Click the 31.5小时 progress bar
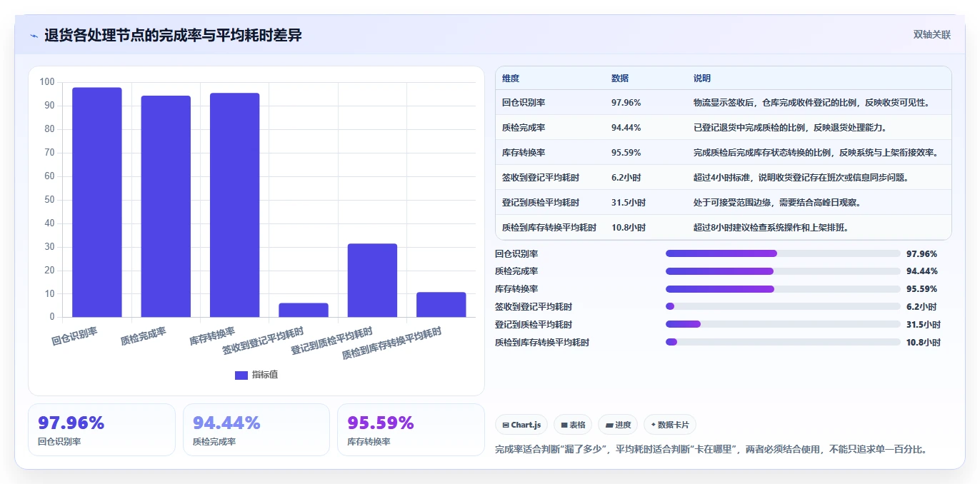The width and height of the screenshot is (980, 484). [x=783, y=324]
